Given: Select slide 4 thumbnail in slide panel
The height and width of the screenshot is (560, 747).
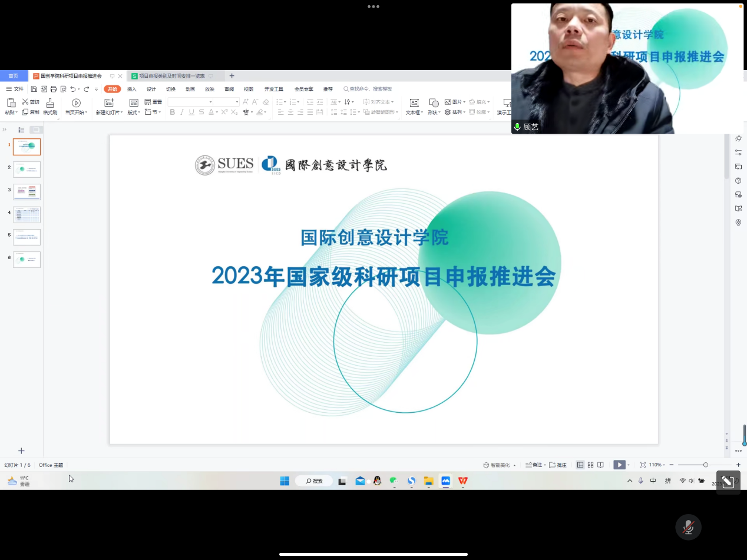Looking at the screenshot, I should pos(27,215).
